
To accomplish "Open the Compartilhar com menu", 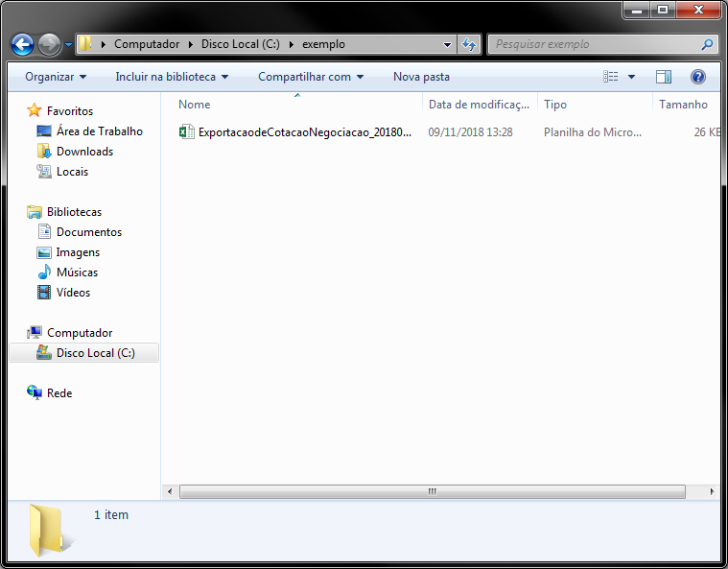I will coord(311,77).
